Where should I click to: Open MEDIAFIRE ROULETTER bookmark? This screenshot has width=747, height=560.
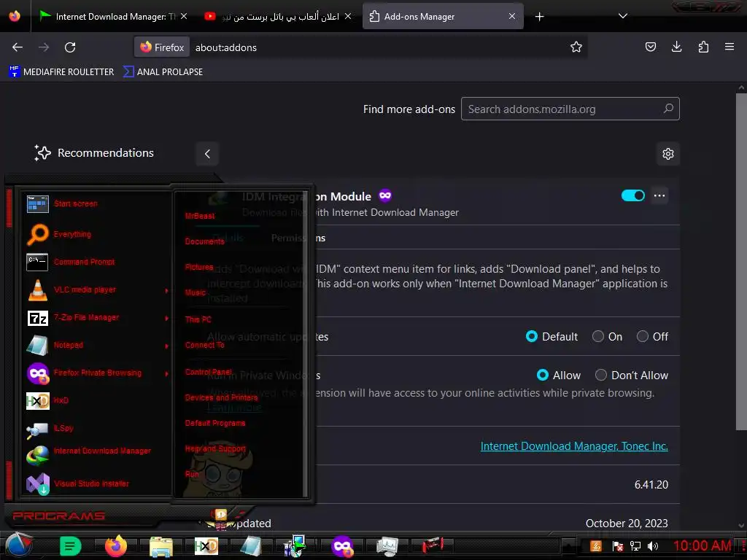(61, 72)
